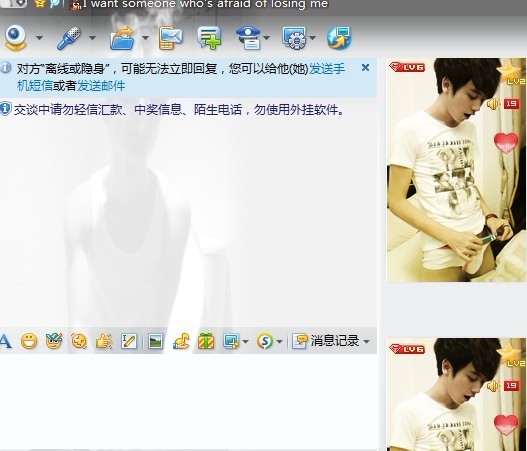Image resolution: width=527 pixels, height=451 pixels.
Task: Create a discussion group with plus-chat icon
Action: (209, 38)
